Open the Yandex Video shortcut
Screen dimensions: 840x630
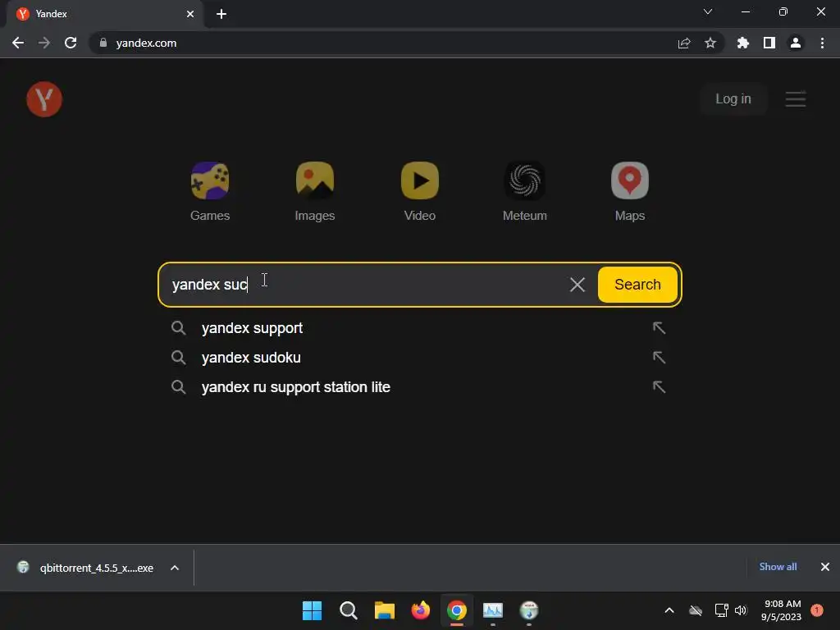point(419,191)
